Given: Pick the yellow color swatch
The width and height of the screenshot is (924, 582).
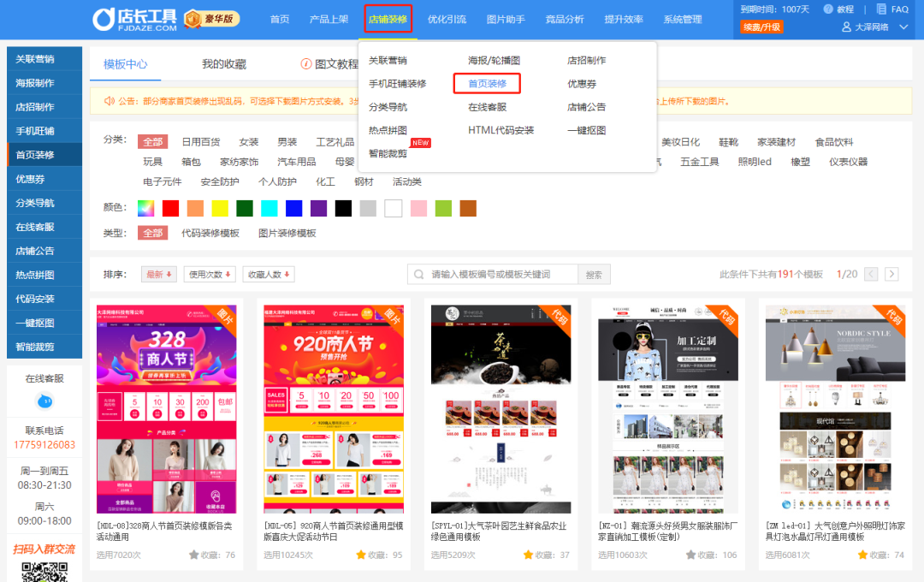Looking at the screenshot, I should point(220,208).
